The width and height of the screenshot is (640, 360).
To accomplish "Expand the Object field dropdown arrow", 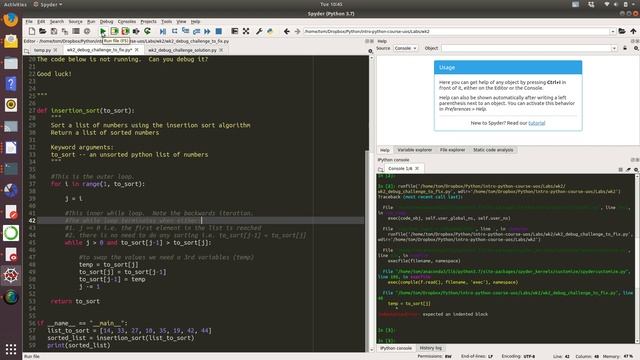I will click(614, 48).
